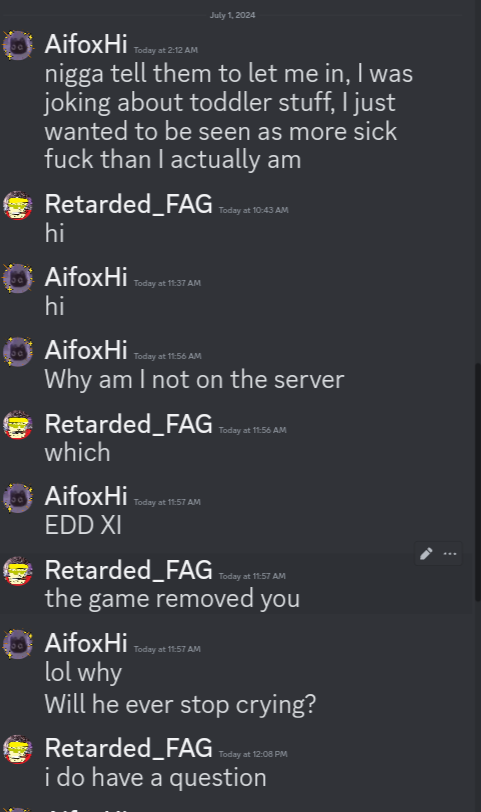Select the 'Why am I not on the server' message

[x=194, y=380]
